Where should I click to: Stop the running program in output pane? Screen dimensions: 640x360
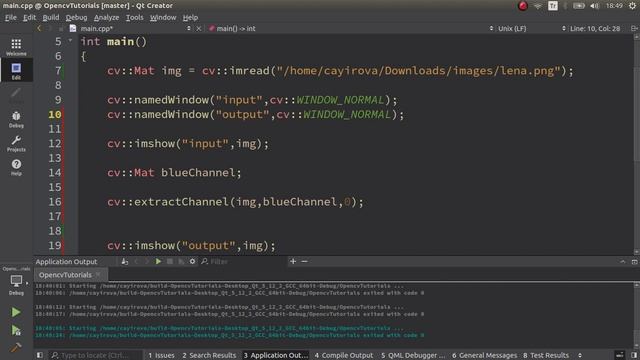[170, 262]
